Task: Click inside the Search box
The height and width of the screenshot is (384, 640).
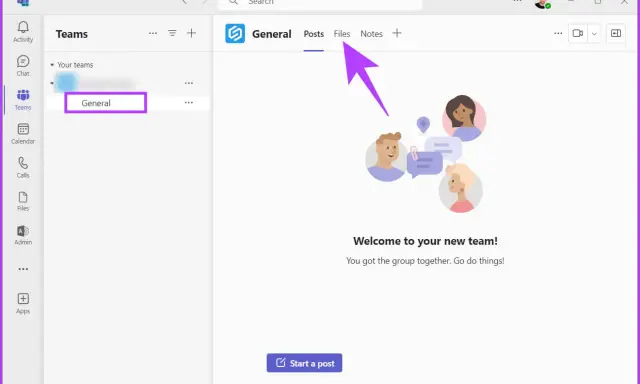Action: point(320,3)
